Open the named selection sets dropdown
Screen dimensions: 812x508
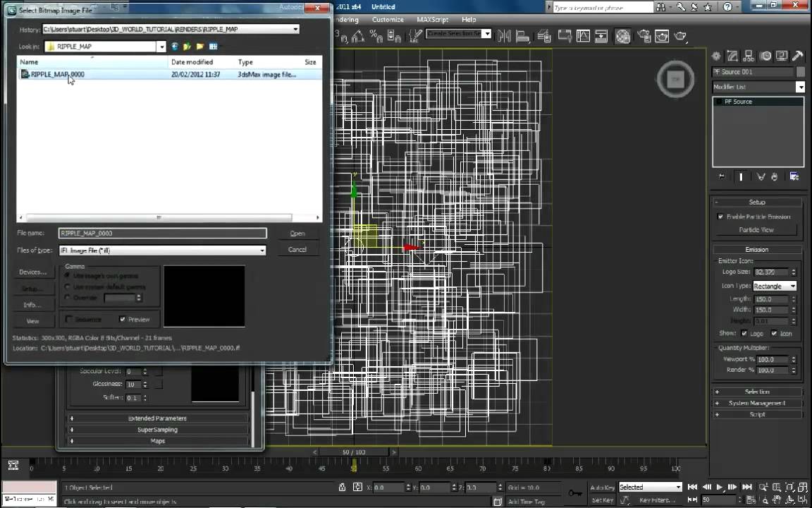[487, 34]
